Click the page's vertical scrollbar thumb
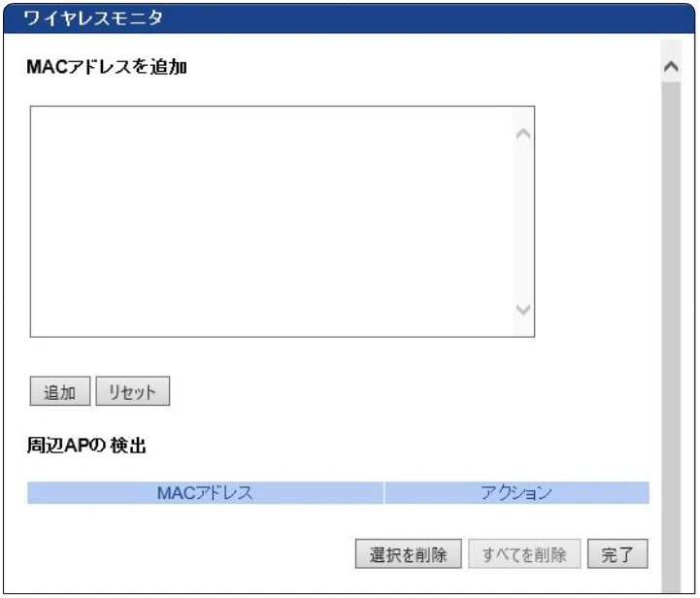 coord(671,337)
